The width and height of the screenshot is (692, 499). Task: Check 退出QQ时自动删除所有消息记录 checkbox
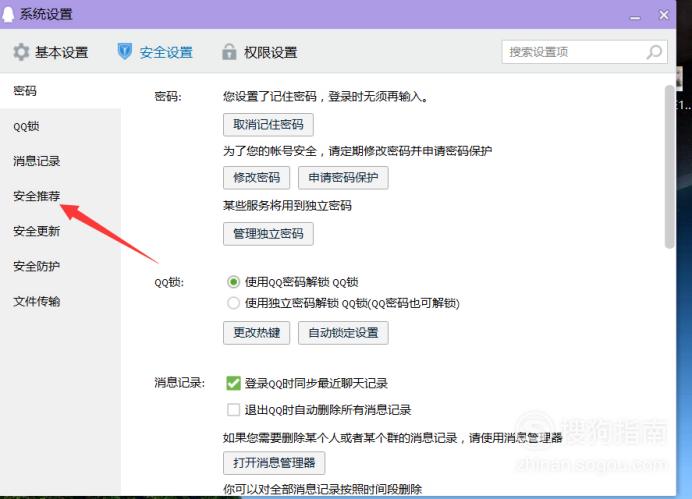[x=233, y=410]
